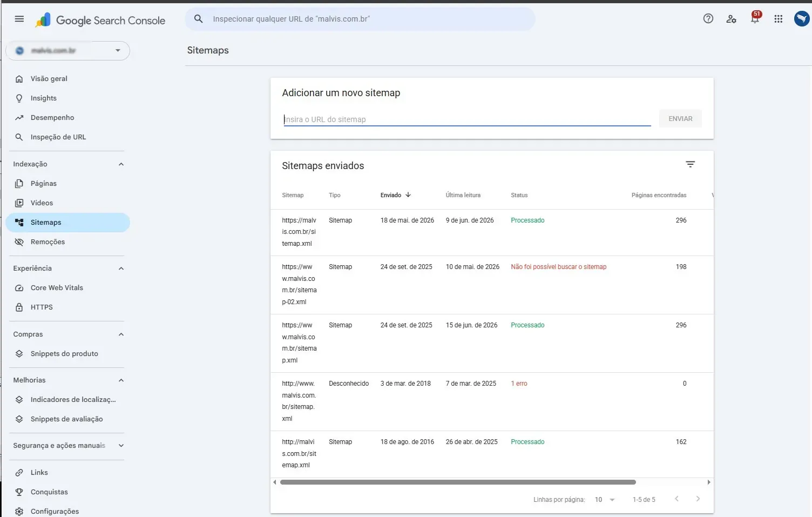
Task: Click the Sitemap column header
Action: coord(293,195)
